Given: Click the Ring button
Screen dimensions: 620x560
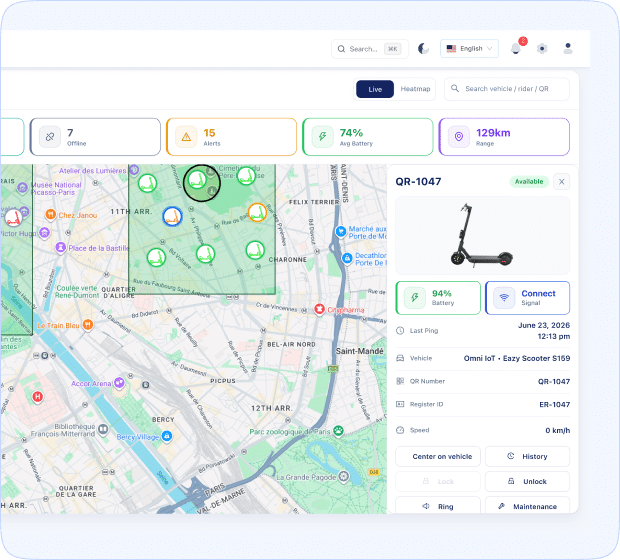Looking at the screenshot, I should tap(438, 506).
